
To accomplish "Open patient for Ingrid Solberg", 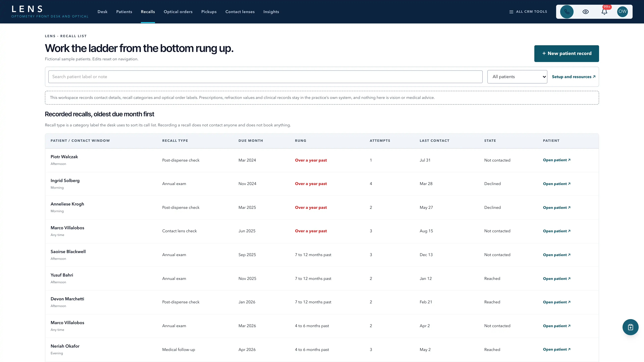I will [x=556, y=184].
